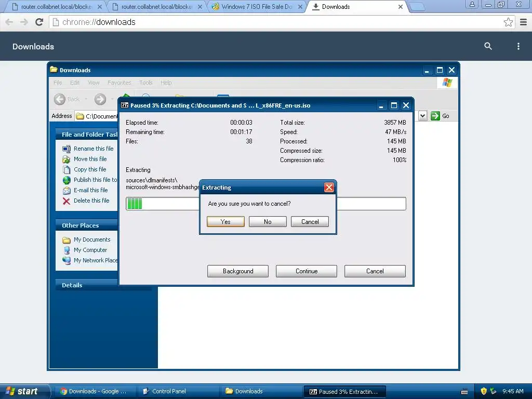Choose No in Extracting dialog
Image resolution: width=532 pixels, height=399 pixels.
pos(268,221)
